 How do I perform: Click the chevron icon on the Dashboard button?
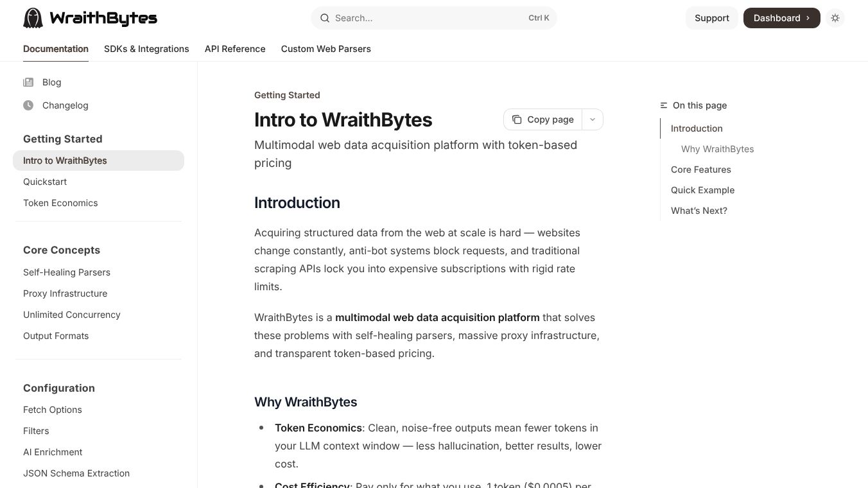(806, 18)
